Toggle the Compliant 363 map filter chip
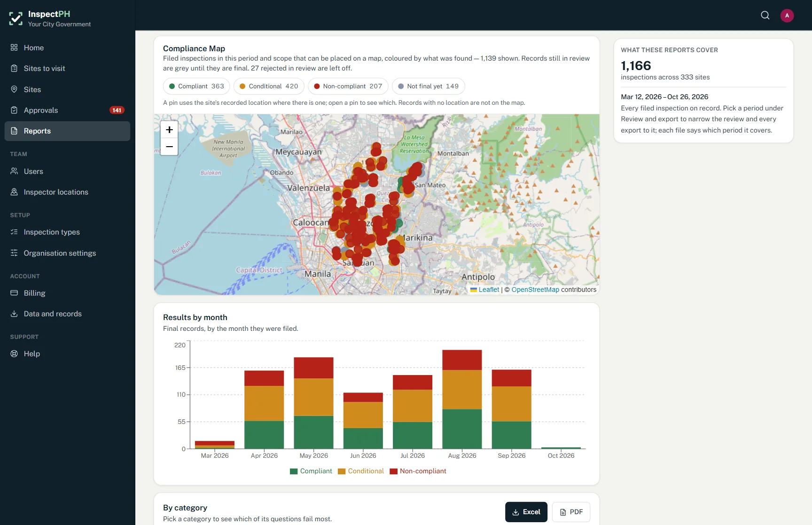Screen dimensions: 812x525 tap(196, 86)
